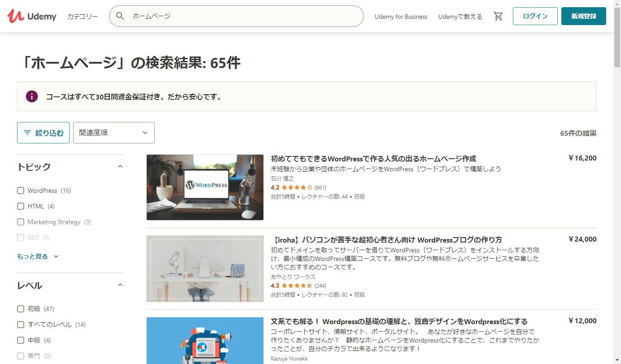Screen dimensions: 621x364
Task: Open the WordPress laptop course thumbnail
Action: point(205,187)
